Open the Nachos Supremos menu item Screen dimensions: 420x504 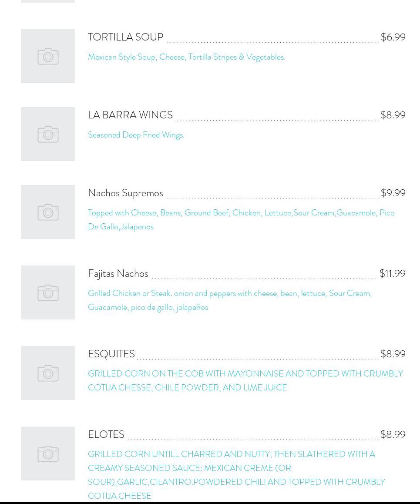click(125, 193)
